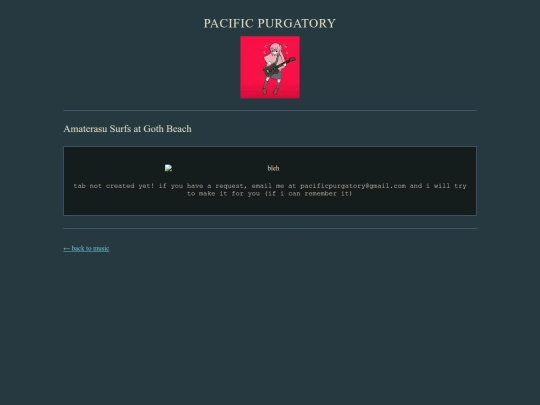Viewport: 540px width, 405px height.
Task: Click the pink guitarist artwork image
Action: [x=270, y=67]
